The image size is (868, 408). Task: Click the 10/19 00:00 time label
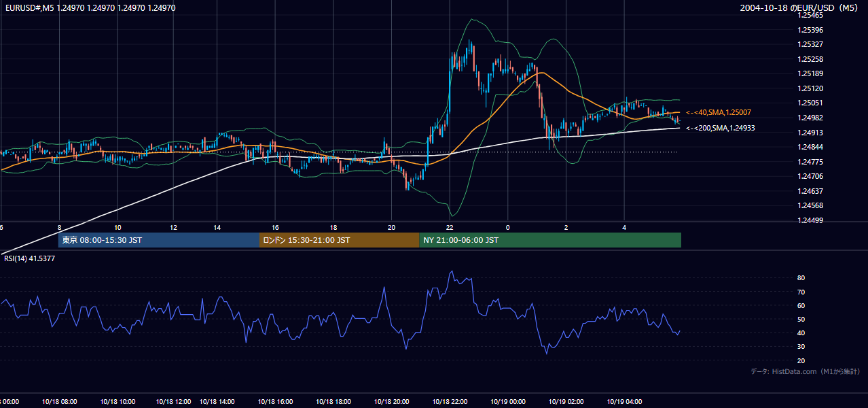pos(507,401)
